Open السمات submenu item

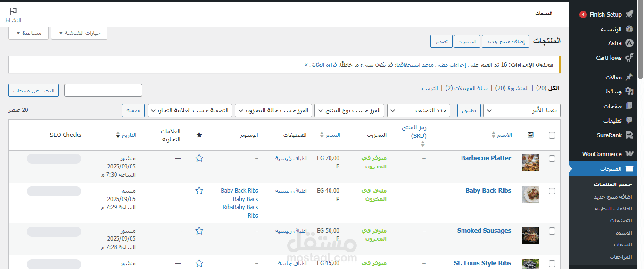pyautogui.click(x=623, y=245)
